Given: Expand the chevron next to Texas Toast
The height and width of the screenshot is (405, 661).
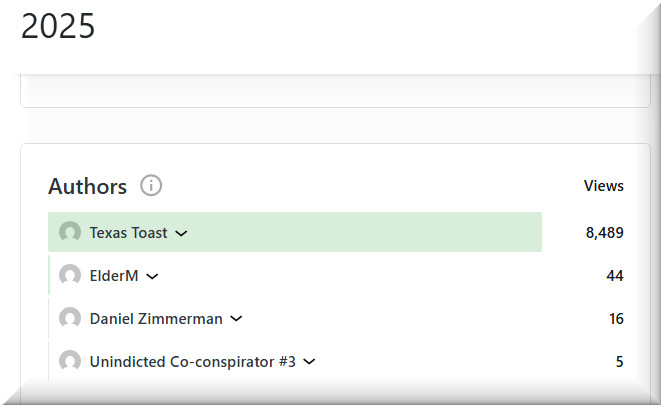Looking at the screenshot, I should 181,233.
